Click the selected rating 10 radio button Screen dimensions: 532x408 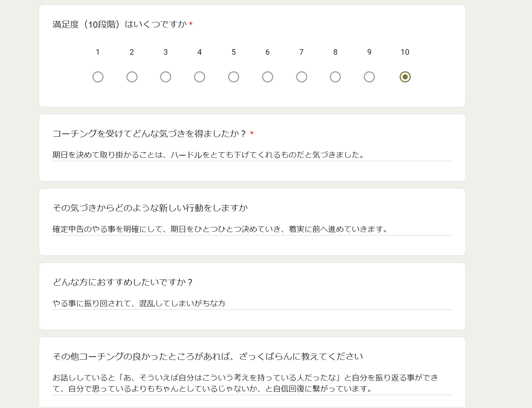405,77
